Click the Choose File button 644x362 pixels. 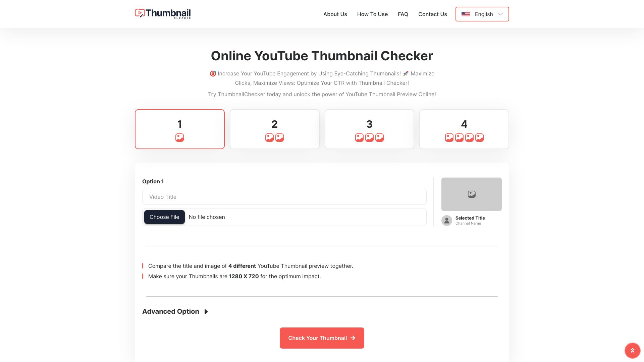(x=164, y=217)
